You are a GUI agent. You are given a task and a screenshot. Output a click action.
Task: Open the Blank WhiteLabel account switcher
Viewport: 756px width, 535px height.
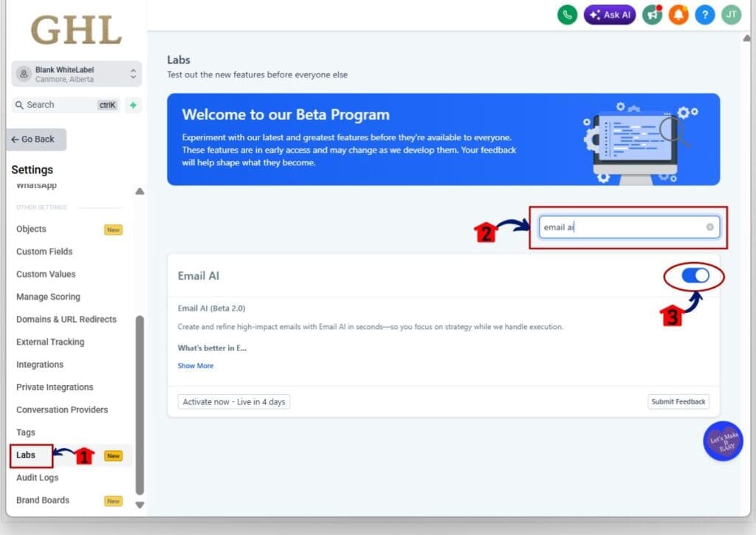77,74
